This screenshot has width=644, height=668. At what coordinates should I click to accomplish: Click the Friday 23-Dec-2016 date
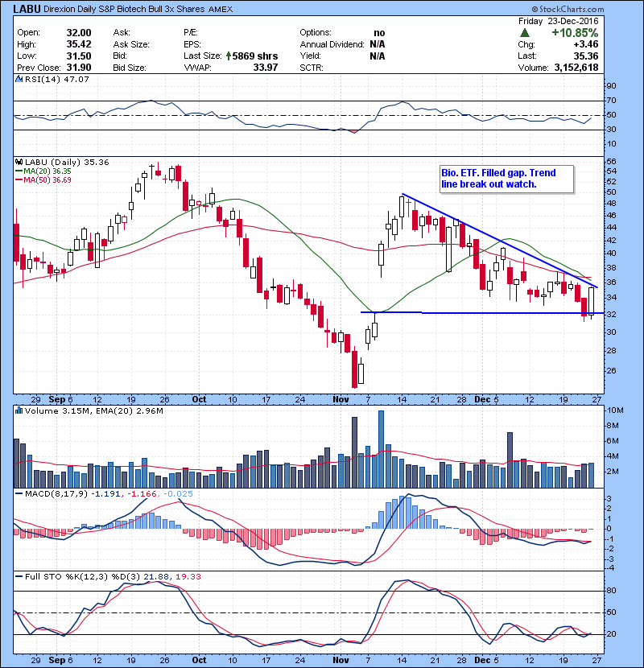click(559, 21)
